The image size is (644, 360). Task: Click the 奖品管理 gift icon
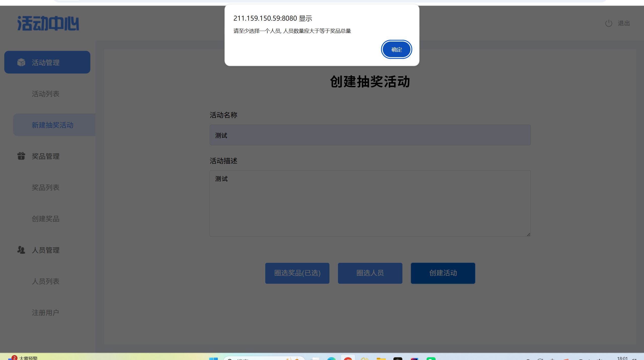21,156
